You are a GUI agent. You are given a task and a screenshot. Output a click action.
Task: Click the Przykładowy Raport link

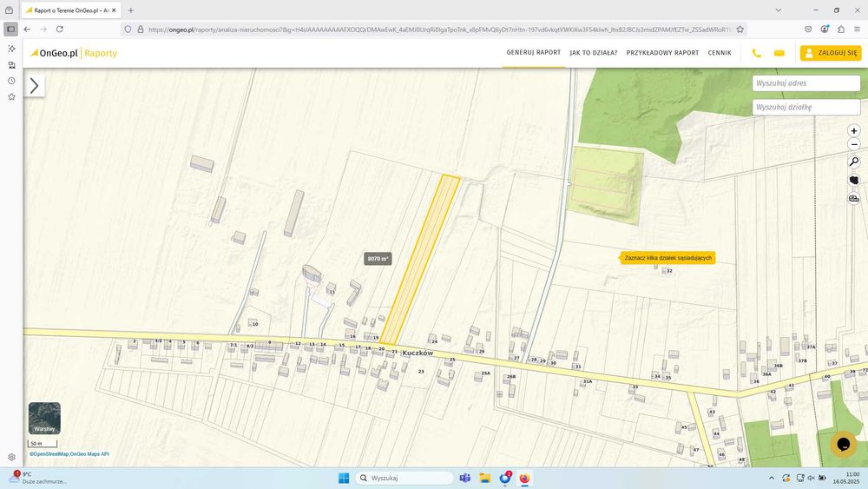662,53
